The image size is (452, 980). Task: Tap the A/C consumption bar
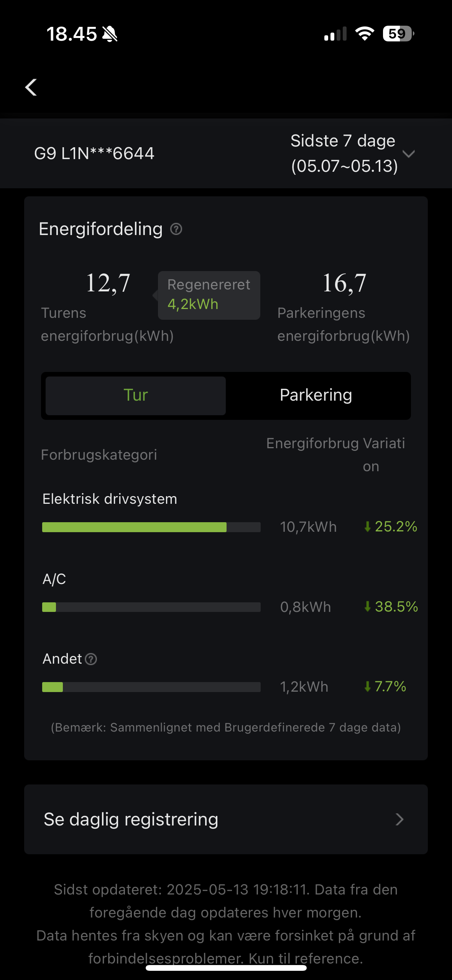[151, 607]
